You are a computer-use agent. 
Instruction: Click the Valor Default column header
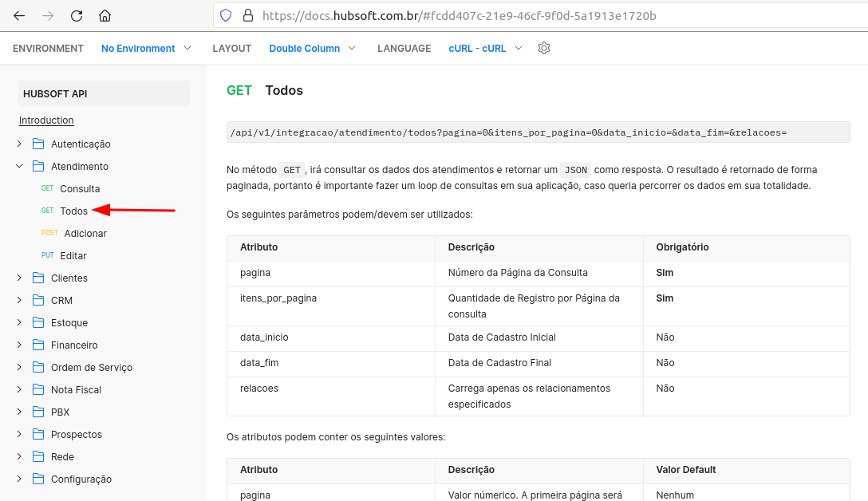pyautogui.click(x=746, y=471)
